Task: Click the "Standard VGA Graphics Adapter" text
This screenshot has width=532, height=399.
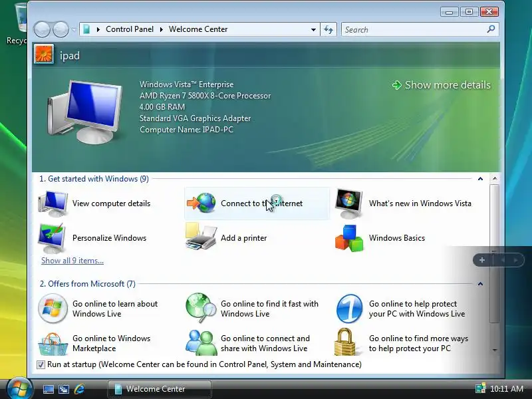Action: 195,118
